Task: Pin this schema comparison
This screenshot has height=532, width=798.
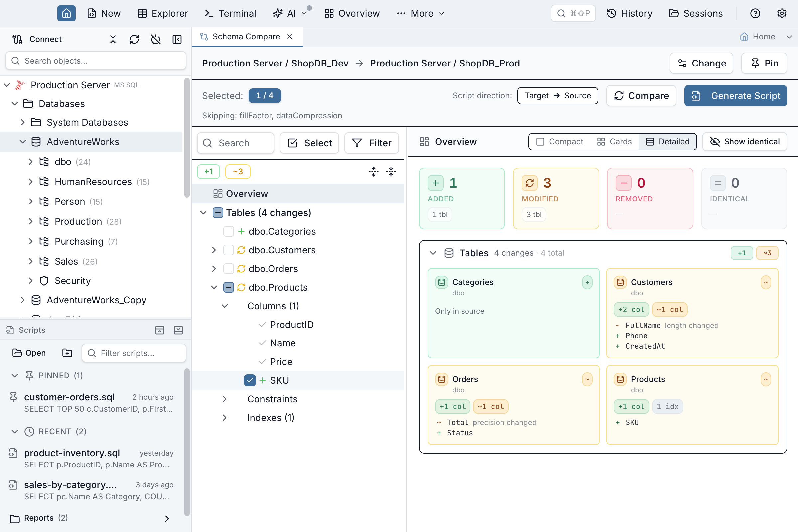Action: coord(764,63)
